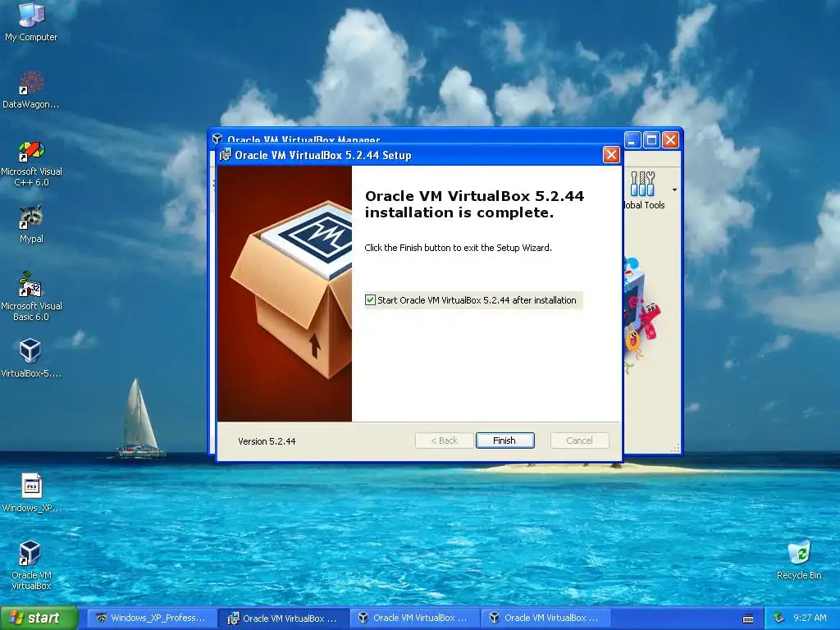This screenshot has width=840, height=630.
Task: Open the Windows start menu
Action: click(x=39, y=618)
